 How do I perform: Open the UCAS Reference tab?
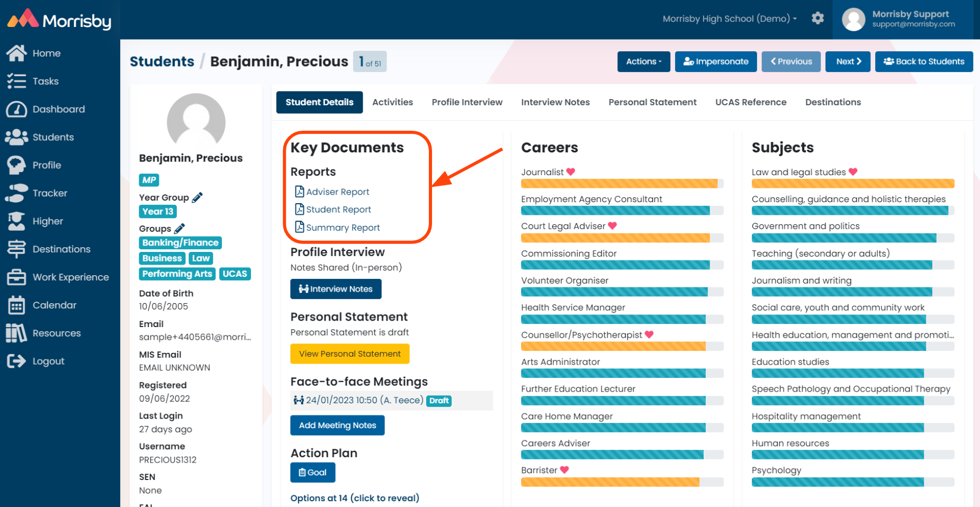point(751,102)
